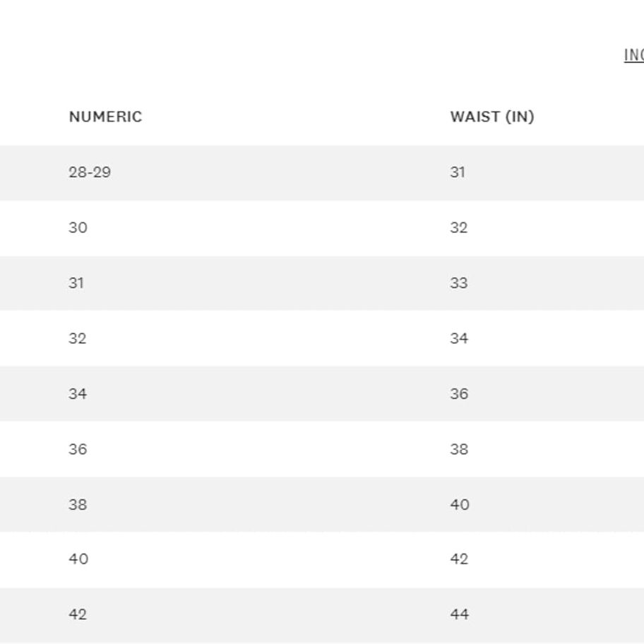Click the waist value 31 in first row
The height and width of the screenshot is (644, 644).
458,172
